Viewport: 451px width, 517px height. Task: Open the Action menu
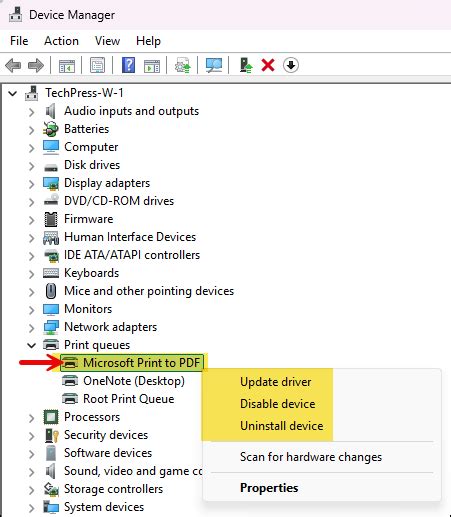61,41
